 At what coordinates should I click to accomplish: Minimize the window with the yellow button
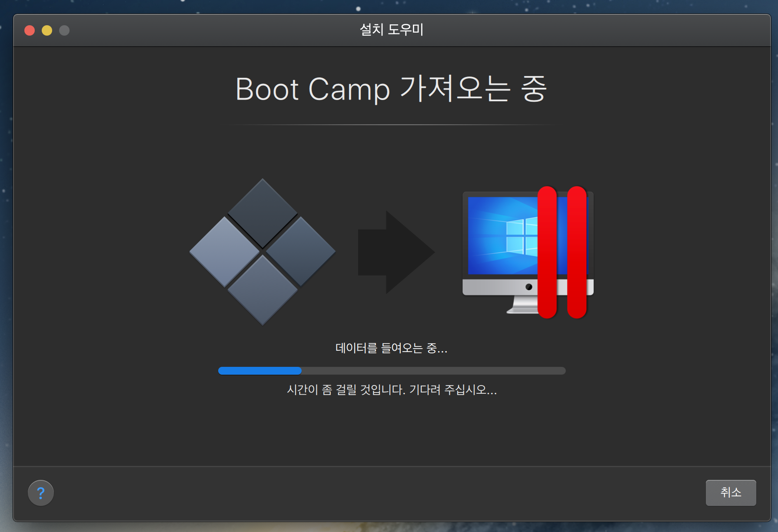click(x=47, y=30)
